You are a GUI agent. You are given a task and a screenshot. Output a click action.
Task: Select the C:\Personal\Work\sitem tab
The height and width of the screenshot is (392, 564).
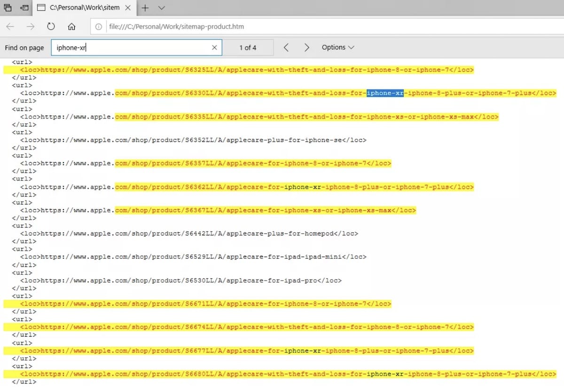point(85,8)
